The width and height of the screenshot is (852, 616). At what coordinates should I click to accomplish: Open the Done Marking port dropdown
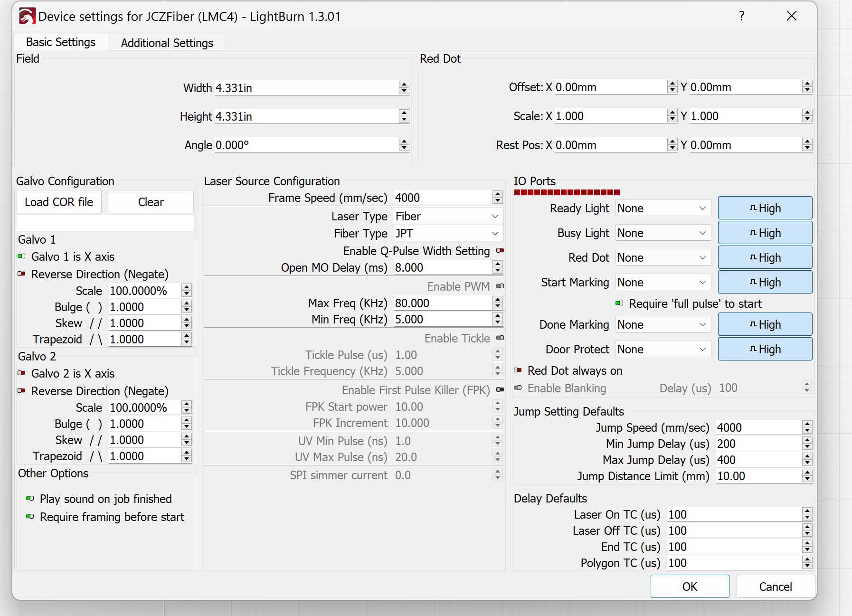663,324
